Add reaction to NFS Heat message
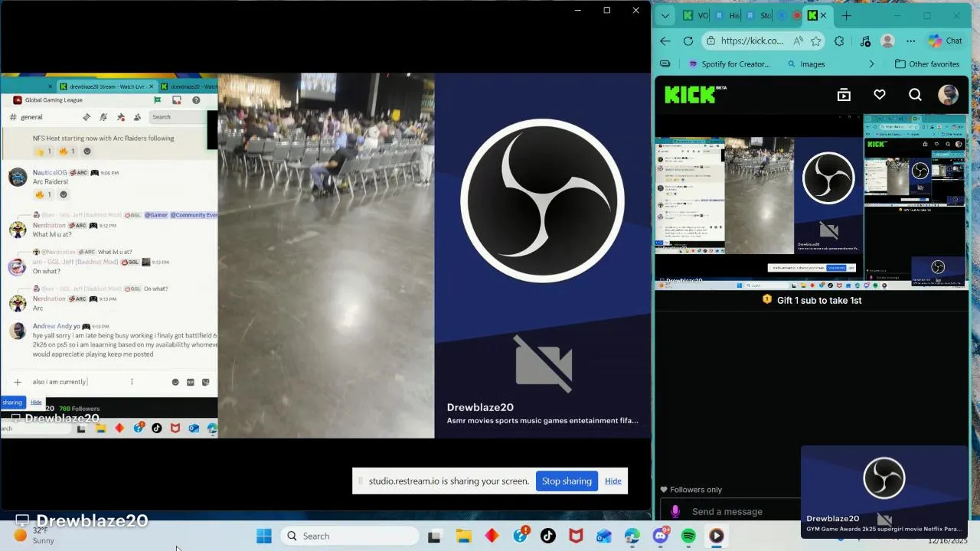This screenshot has height=551, width=980. [87, 152]
